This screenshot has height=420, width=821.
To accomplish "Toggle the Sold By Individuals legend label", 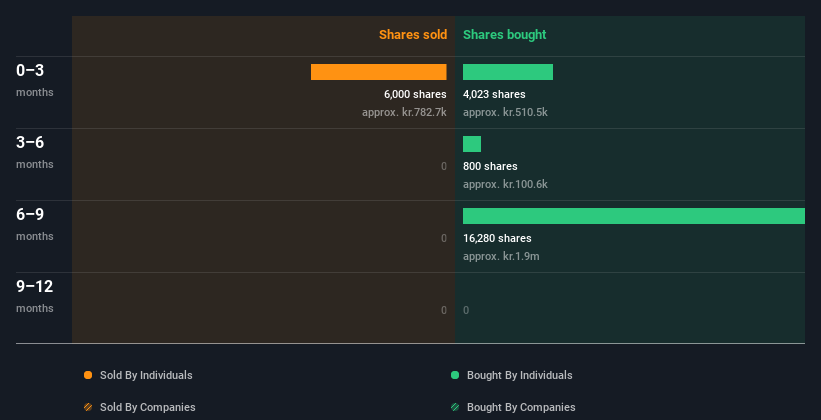I will click(146, 375).
